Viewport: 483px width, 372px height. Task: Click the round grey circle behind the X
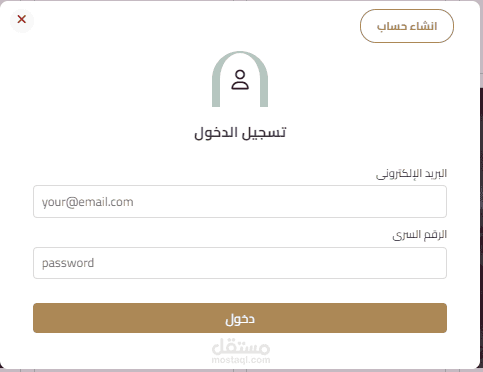coord(22,19)
